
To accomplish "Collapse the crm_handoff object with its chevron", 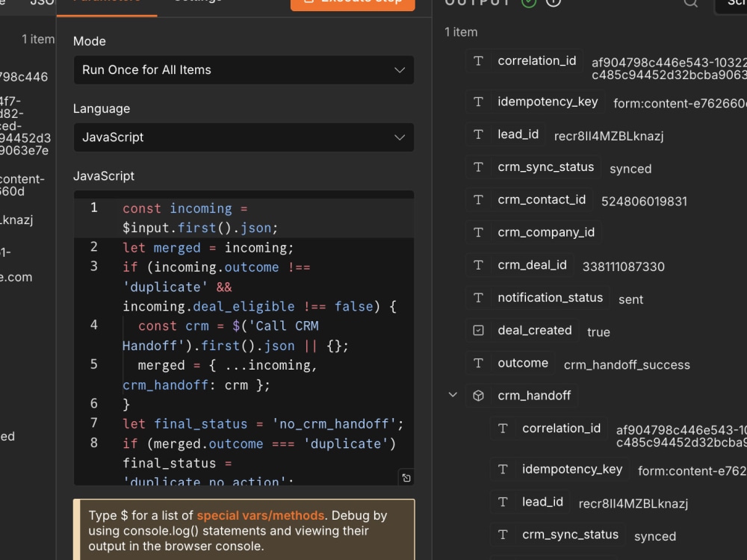I will [x=453, y=395].
